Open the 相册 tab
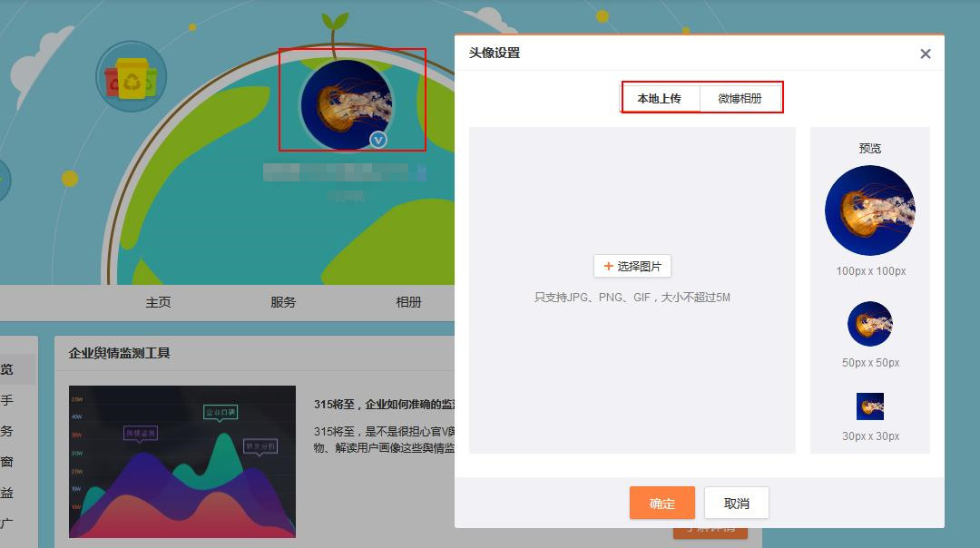Screen dimensions: 980x548 (408, 302)
